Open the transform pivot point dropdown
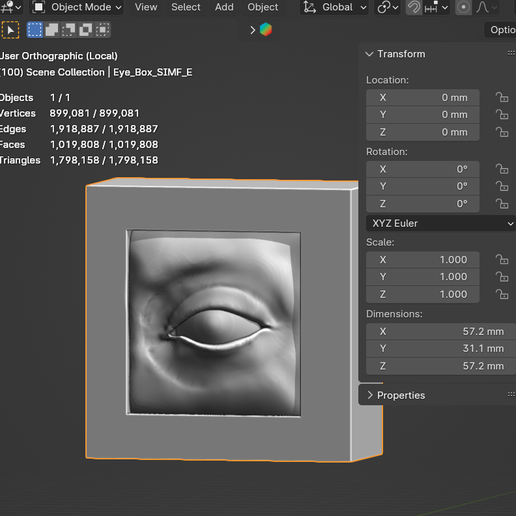This screenshot has height=516, width=516. click(x=387, y=7)
